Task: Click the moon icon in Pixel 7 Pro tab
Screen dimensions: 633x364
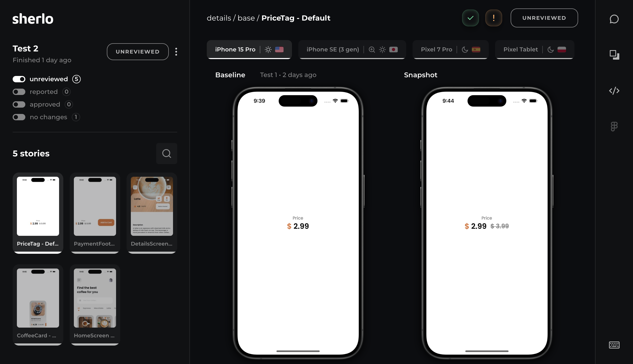Action: coord(465,50)
